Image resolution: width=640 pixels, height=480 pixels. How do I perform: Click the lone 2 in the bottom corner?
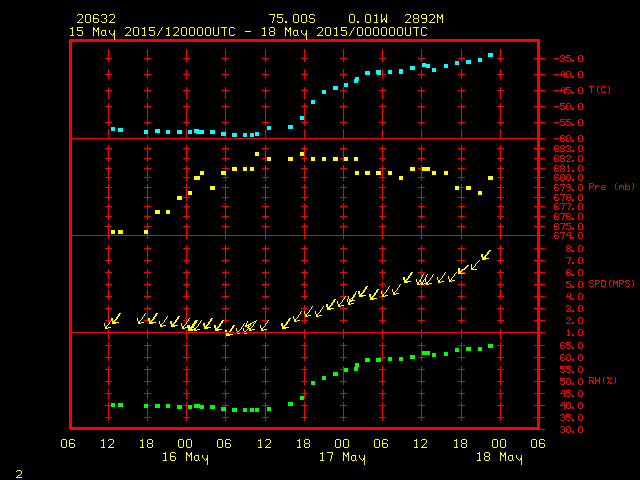tap(19, 474)
